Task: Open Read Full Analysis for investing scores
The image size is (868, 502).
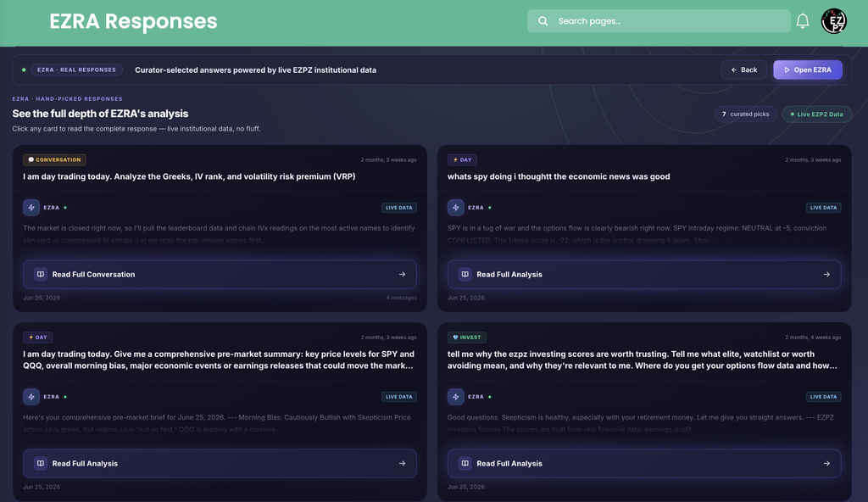Action: pos(644,463)
